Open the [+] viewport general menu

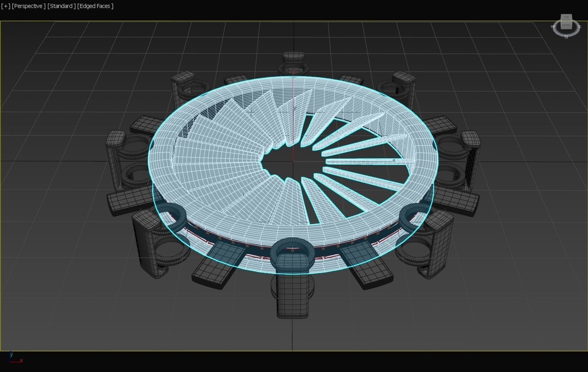(x=6, y=6)
